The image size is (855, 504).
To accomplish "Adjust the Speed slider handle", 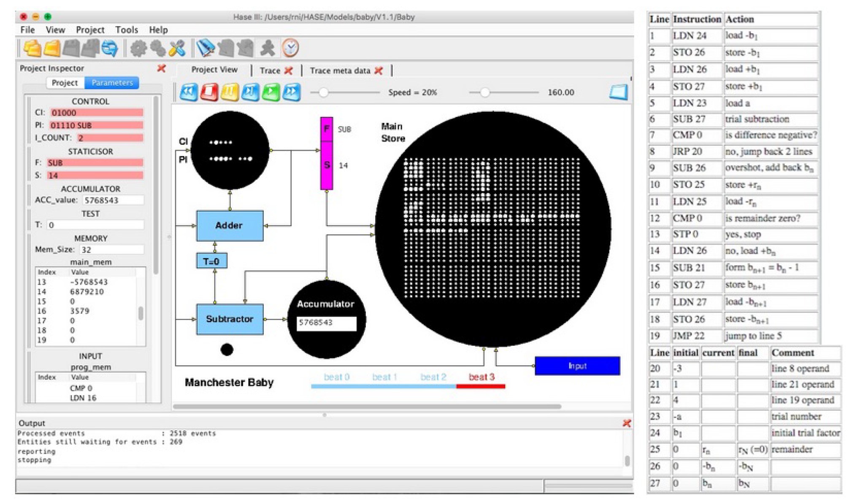I will 323,92.
